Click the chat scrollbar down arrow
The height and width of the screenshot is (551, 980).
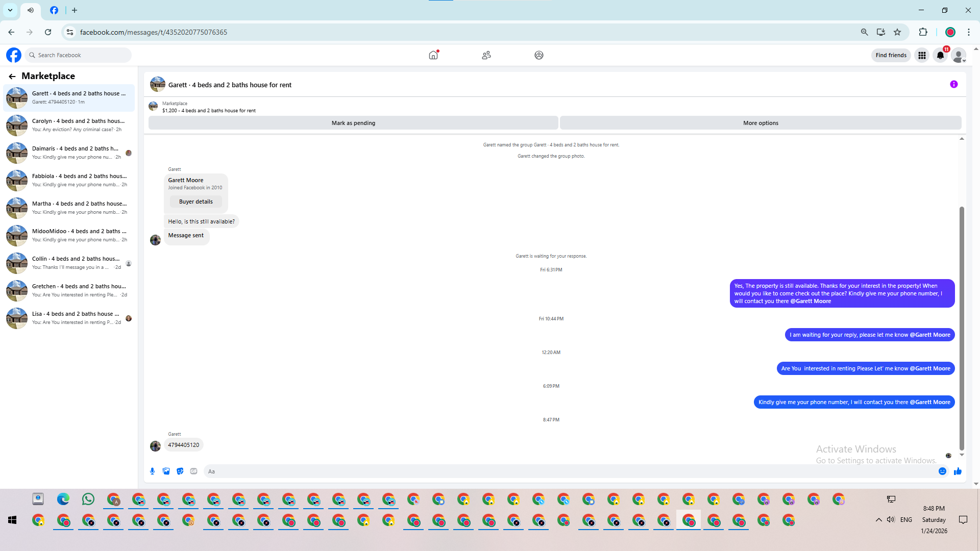[x=962, y=455]
